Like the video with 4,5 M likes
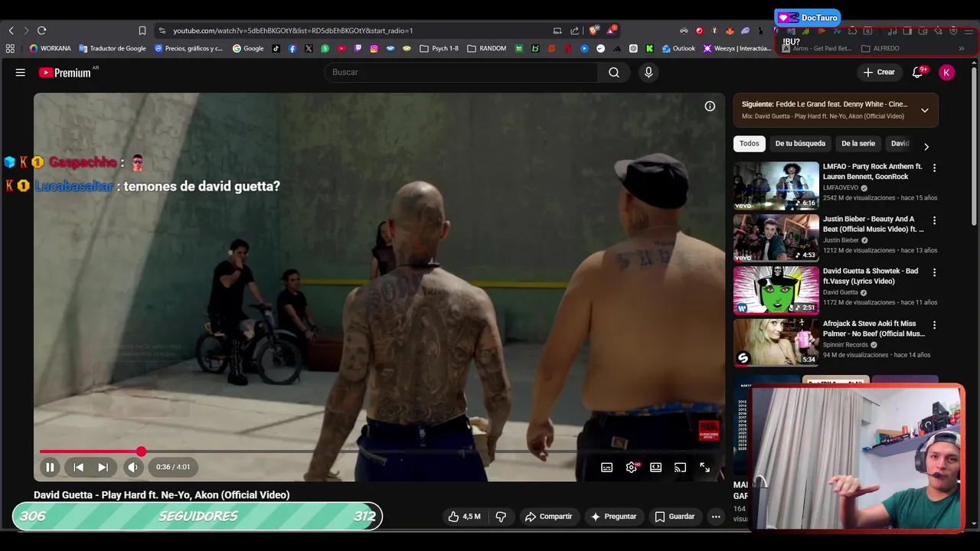This screenshot has width=980, height=551. point(465,517)
